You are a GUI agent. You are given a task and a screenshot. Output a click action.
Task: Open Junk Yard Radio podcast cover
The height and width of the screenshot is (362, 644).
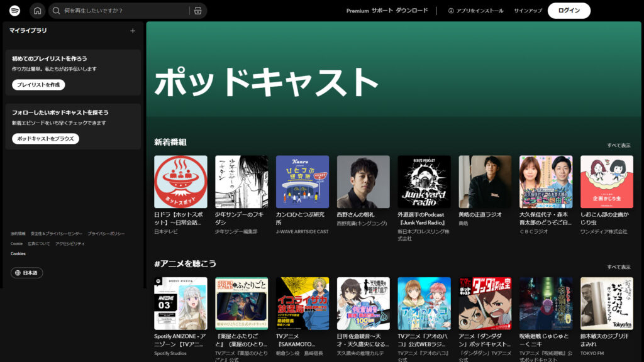pos(425,182)
